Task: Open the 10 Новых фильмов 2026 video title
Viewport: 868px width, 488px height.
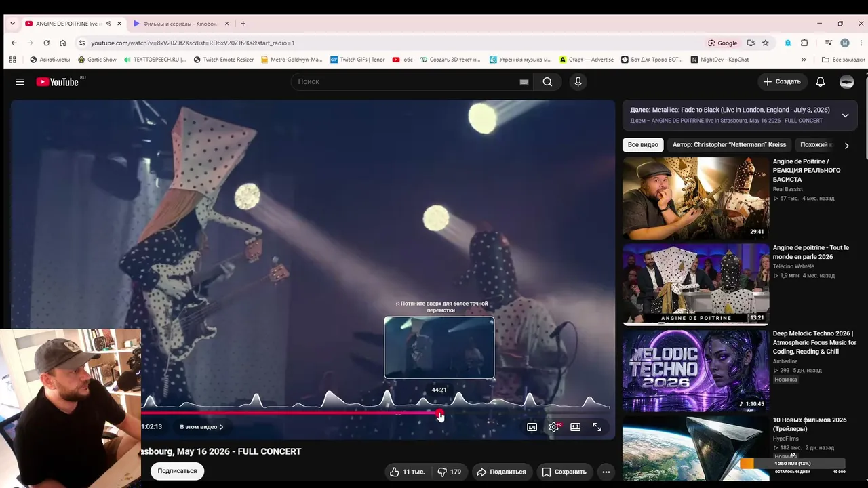Action: click(x=810, y=424)
